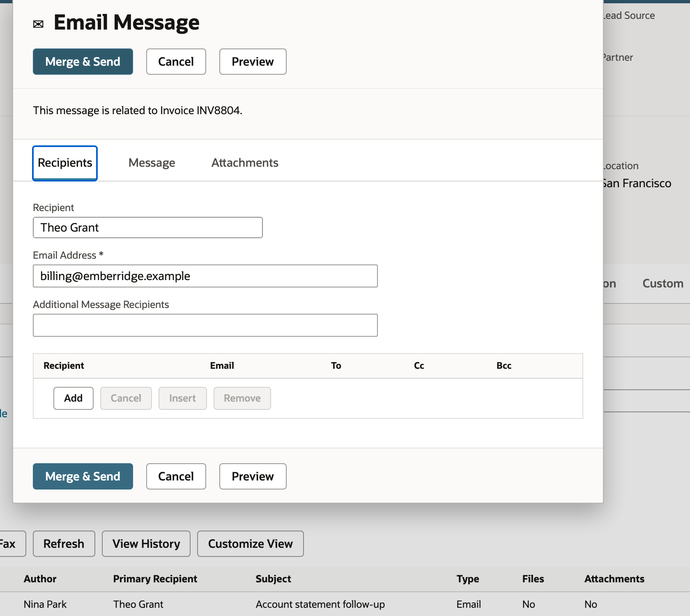Click the top Preview button
690x616 pixels.
point(253,62)
